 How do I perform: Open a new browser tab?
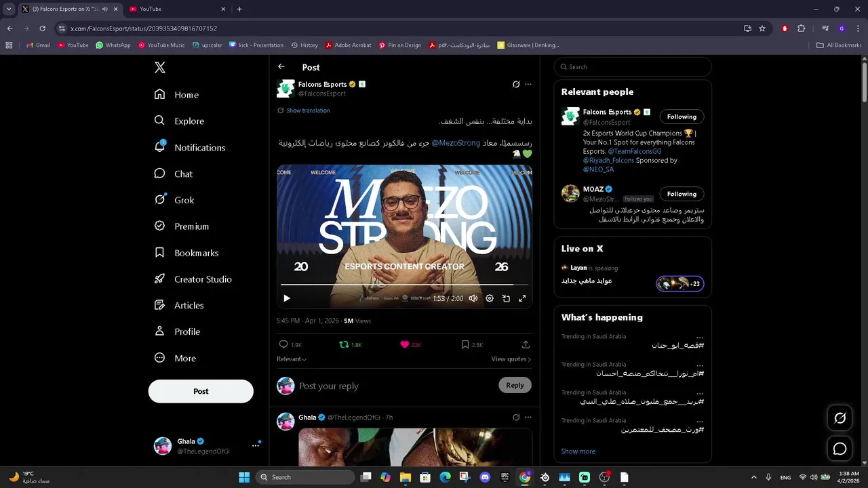point(239,9)
